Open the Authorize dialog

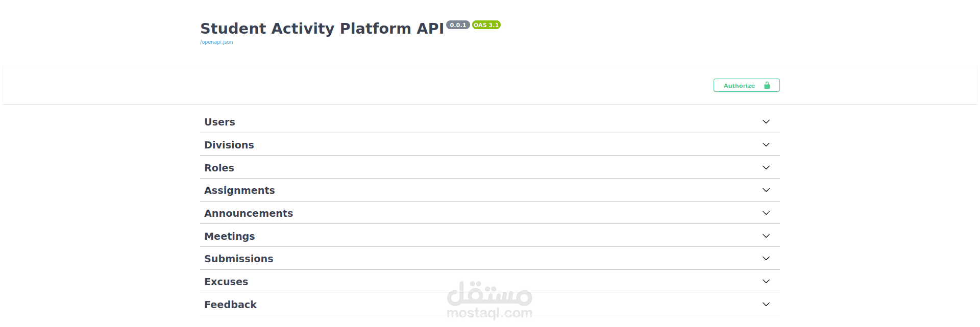click(739, 85)
